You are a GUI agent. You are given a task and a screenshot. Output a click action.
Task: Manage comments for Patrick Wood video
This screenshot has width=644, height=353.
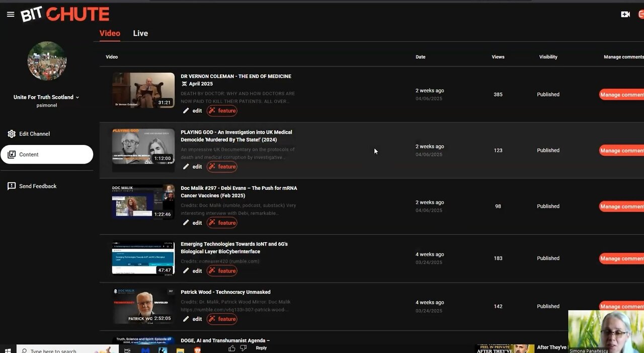(622, 306)
